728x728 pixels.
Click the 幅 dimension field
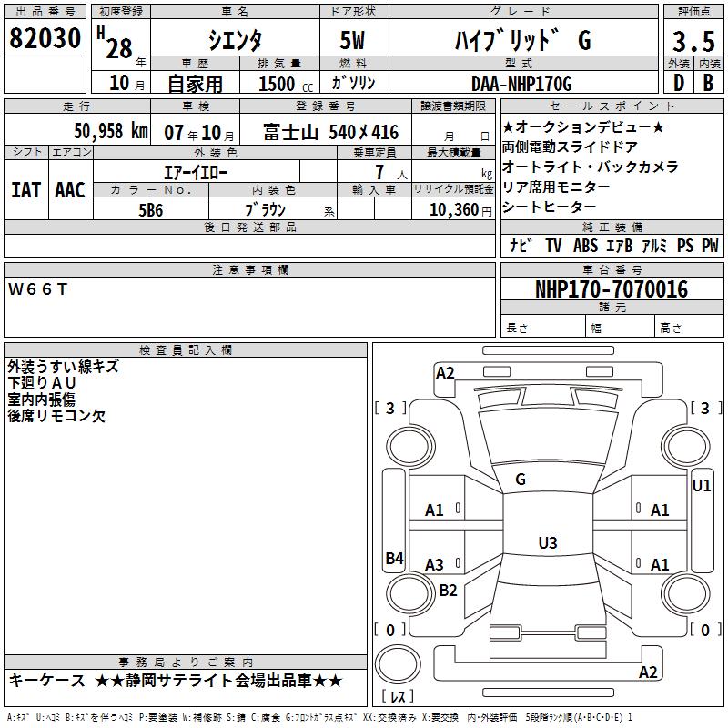point(621,327)
